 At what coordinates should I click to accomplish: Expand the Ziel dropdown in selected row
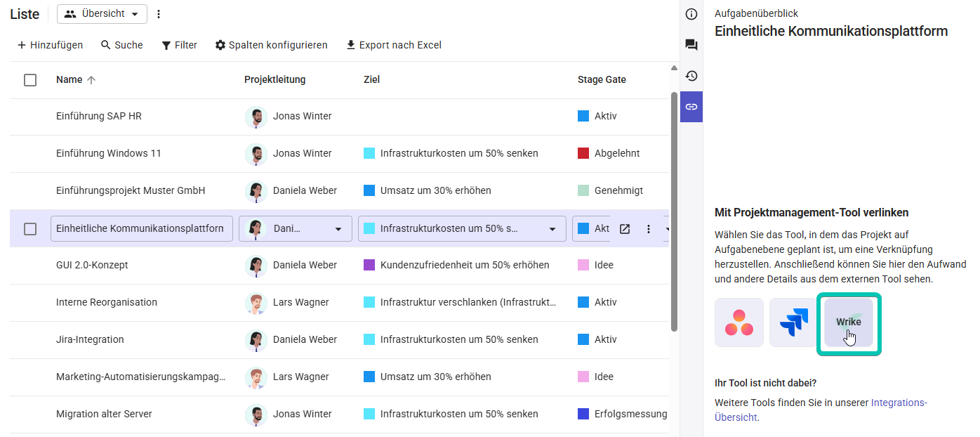pos(552,229)
